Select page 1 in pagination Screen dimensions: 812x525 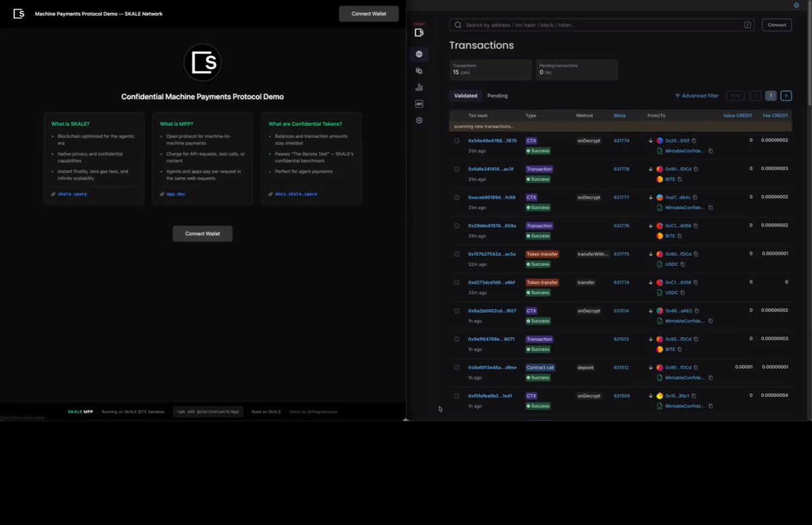coord(771,96)
